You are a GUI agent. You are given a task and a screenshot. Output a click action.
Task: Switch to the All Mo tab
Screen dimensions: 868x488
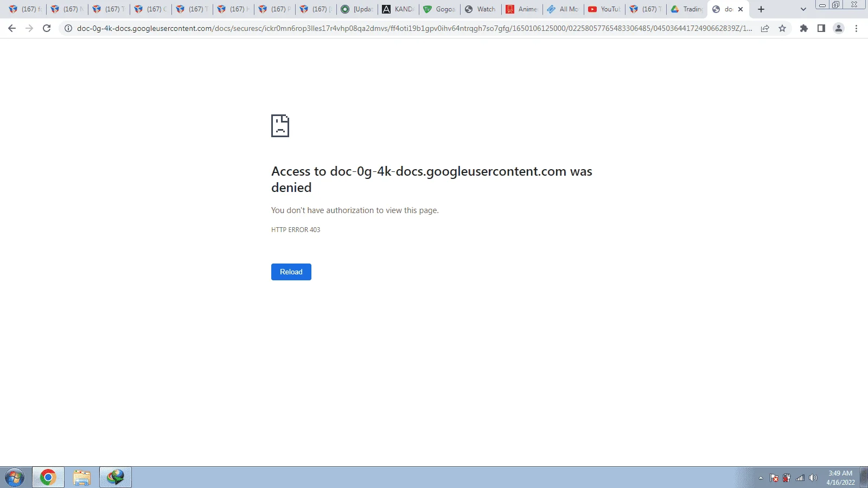point(563,9)
